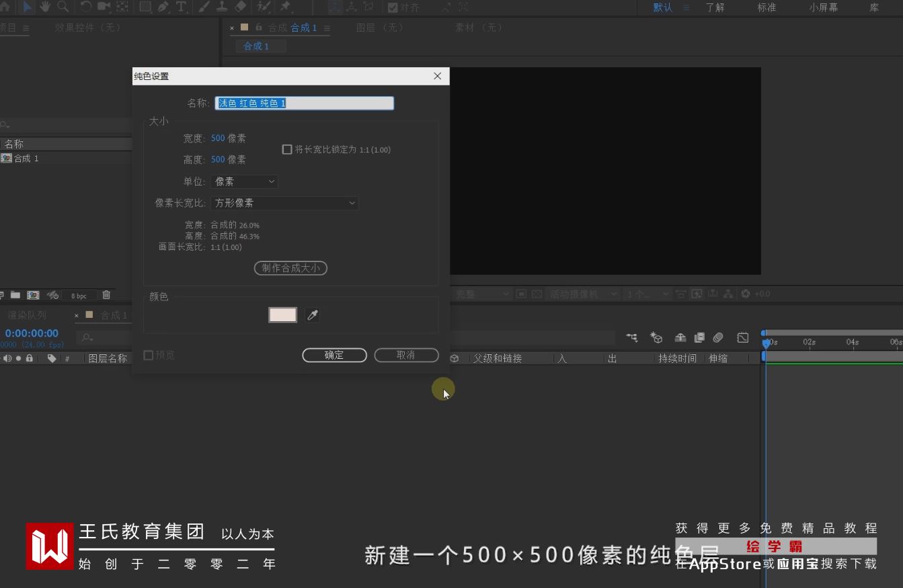Open the solid color swatch picker
The image size is (903, 588).
click(x=282, y=315)
